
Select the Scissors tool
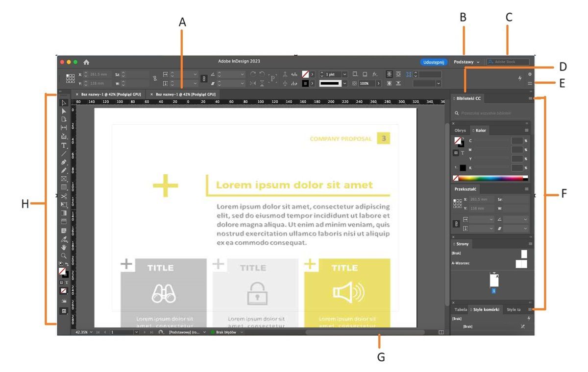pyautogui.click(x=64, y=196)
